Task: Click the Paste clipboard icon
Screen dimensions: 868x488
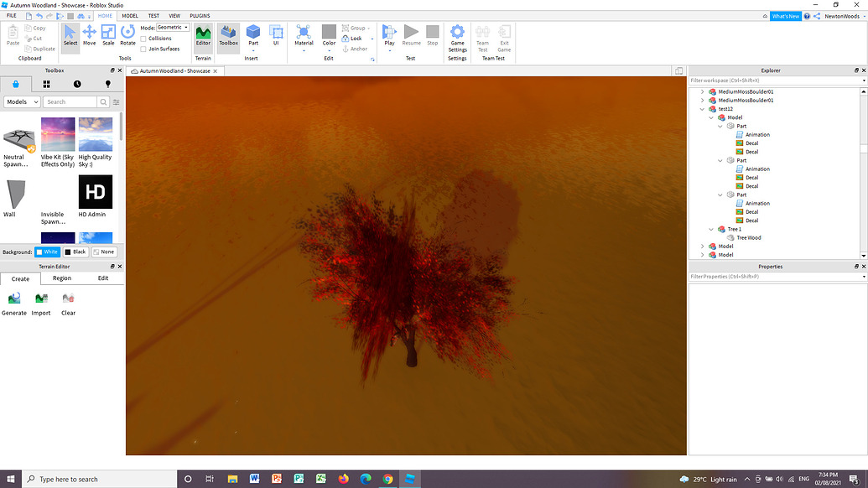Action: click(13, 35)
